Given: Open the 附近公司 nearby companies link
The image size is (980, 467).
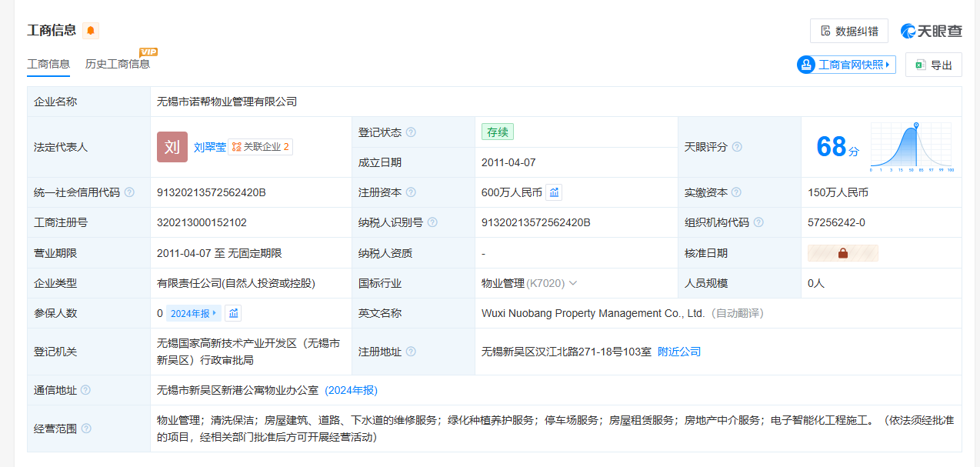Looking at the screenshot, I should [x=678, y=352].
